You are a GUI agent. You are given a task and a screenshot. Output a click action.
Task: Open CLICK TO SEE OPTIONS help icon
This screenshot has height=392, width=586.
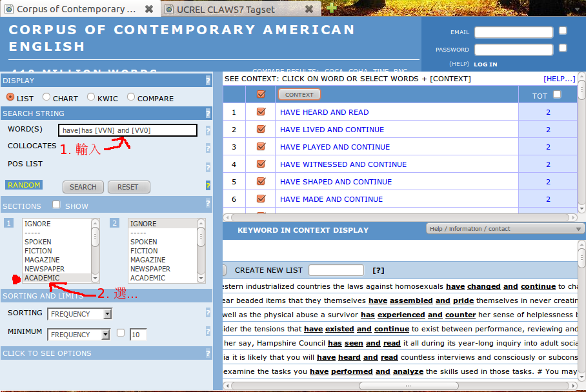pos(208,353)
